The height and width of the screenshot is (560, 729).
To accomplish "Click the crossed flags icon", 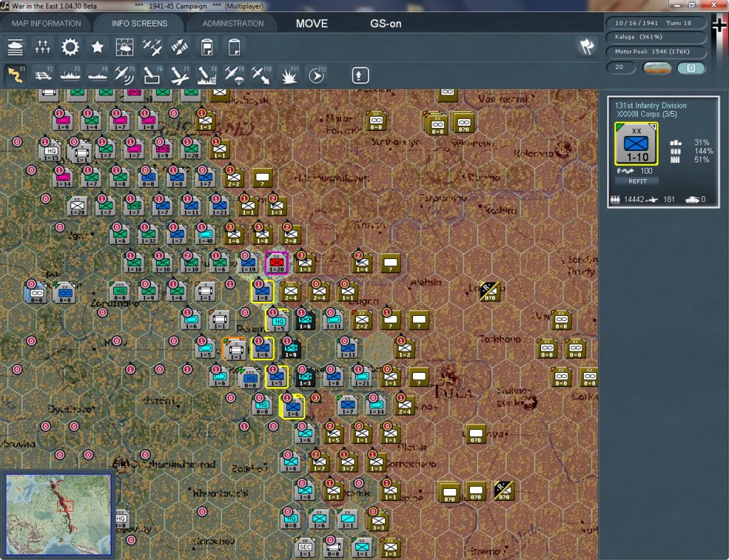I will point(587,46).
